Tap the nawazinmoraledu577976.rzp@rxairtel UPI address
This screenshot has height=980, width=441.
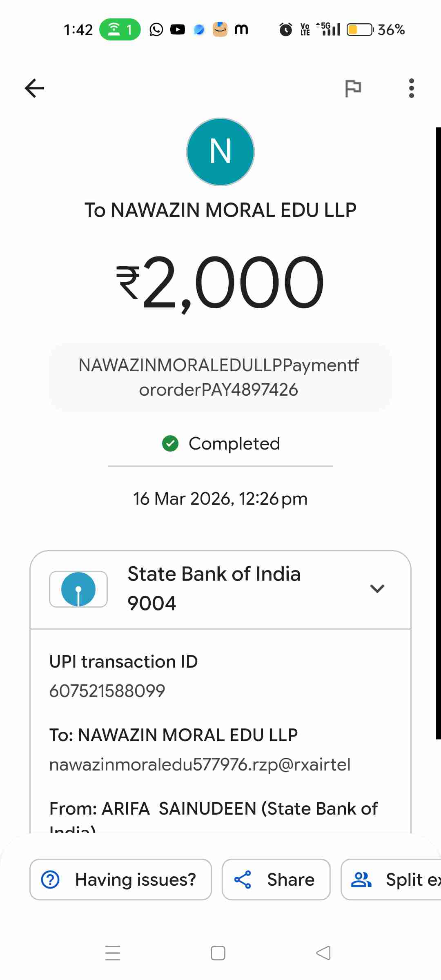coord(200,764)
